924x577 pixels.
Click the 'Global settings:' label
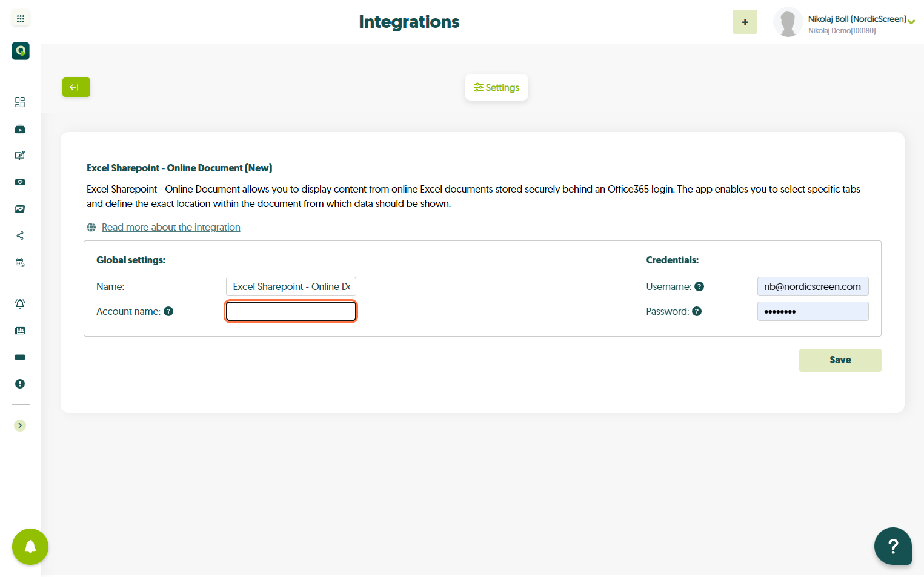click(131, 260)
